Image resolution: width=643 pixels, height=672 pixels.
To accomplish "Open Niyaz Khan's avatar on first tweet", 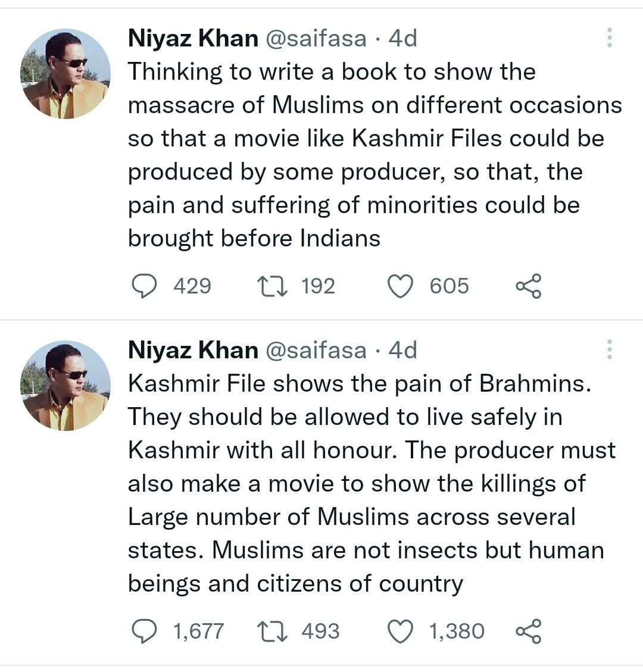I will (65, 74).
